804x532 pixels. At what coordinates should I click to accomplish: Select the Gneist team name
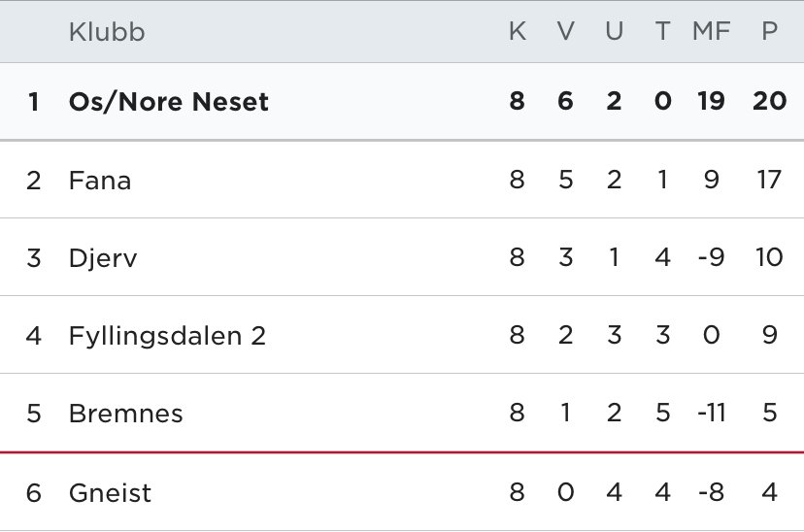(x=110, y=493)
